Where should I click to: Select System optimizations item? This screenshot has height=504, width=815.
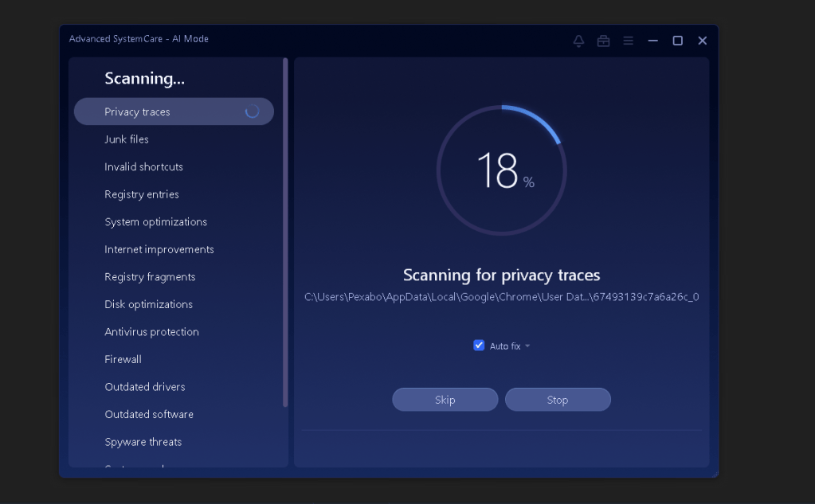tap(174, 222)
